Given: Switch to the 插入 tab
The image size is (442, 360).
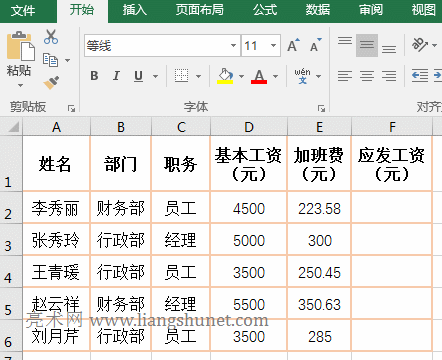Looking at the screenshot, I should 135,10.
